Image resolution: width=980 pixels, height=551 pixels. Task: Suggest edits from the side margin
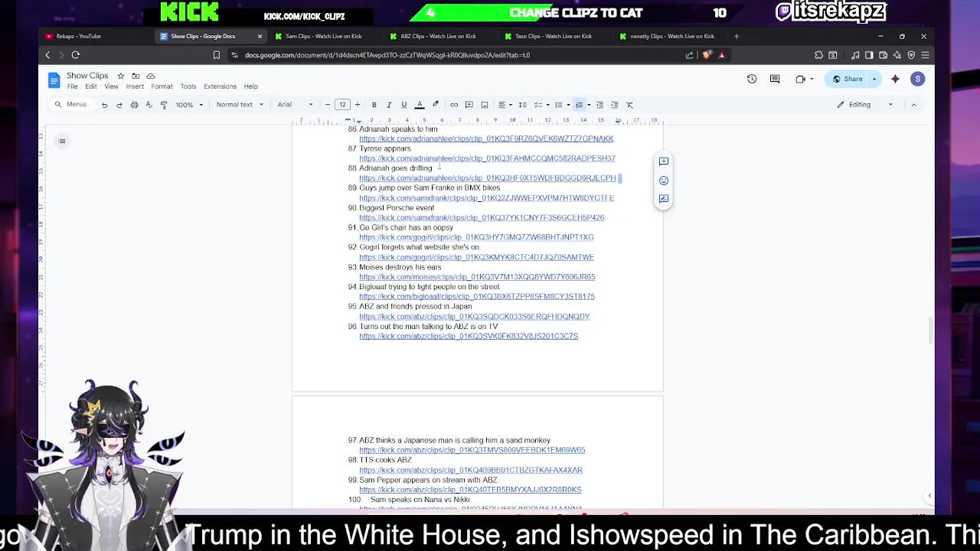664,199
